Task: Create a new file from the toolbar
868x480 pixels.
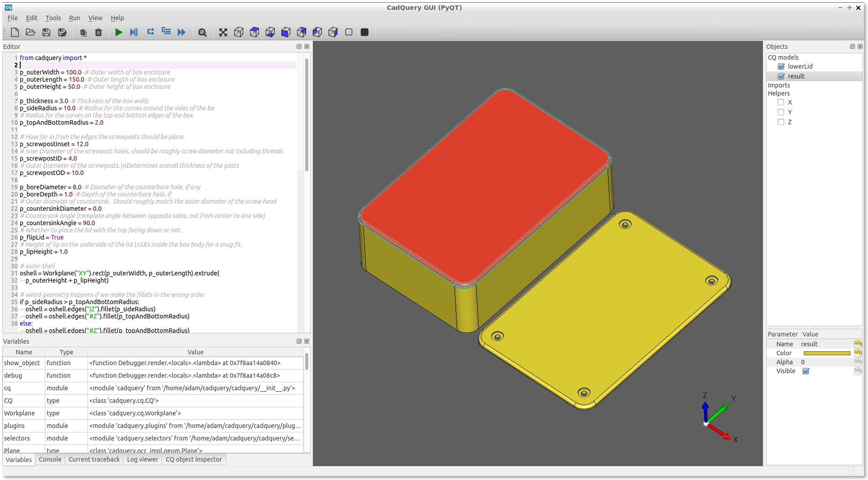Action: pyautogui.click(x=15, y=32)
